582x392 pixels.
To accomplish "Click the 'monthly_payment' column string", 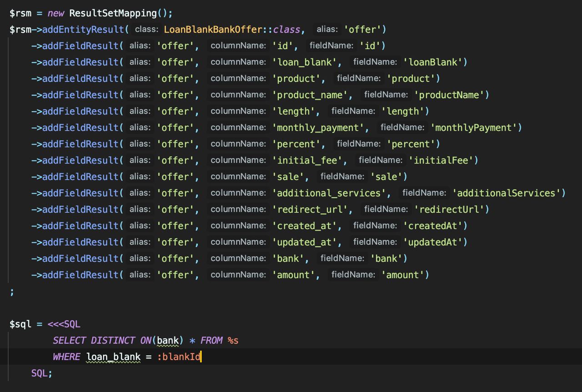I will (318, 128).
